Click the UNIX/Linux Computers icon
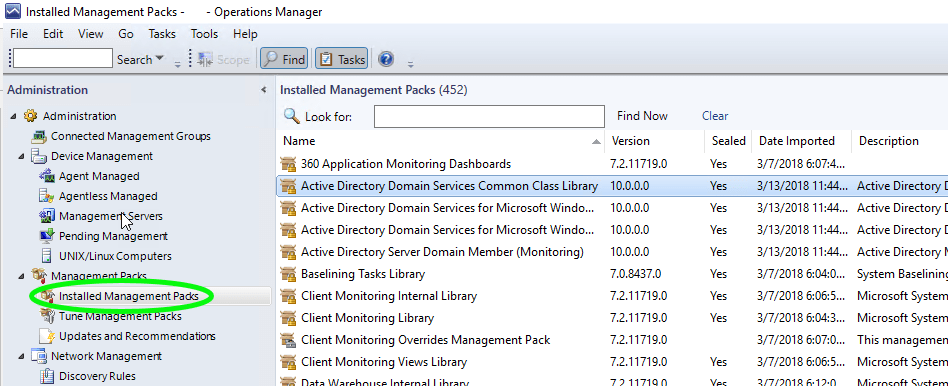The width and height of the screenshot is (948, 386). click(x=47, y=256)
